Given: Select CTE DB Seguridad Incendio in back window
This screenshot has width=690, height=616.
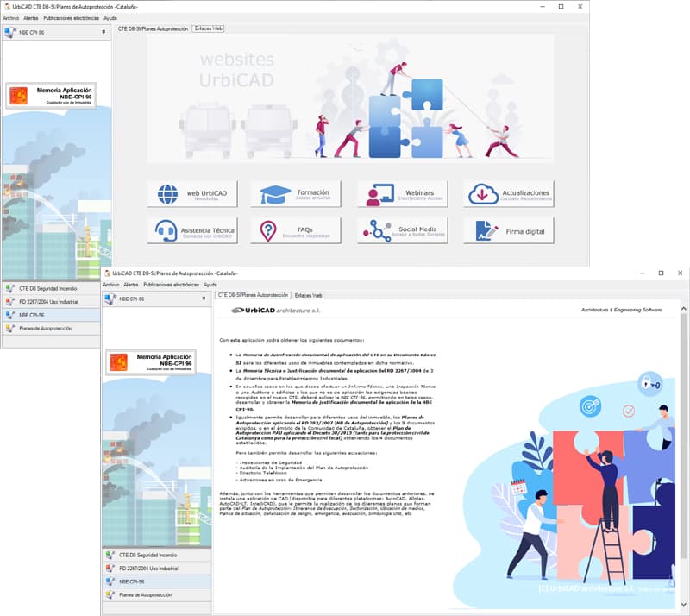Looking at the screenshot, I should (x=51, y=288).
